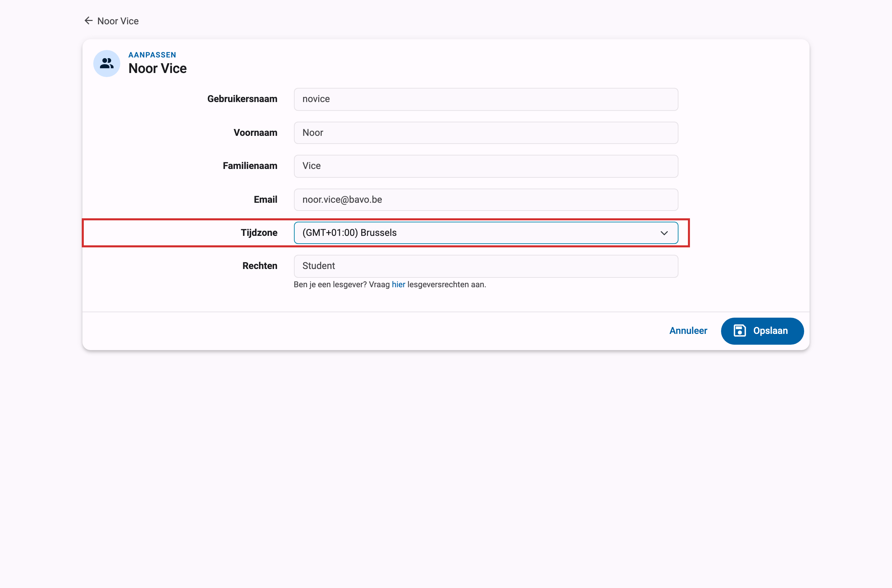This screenshot has height=588, width=892.
Task: Click the 'Ben je een lesgever?' help text
Action: (x=390, y=285)
